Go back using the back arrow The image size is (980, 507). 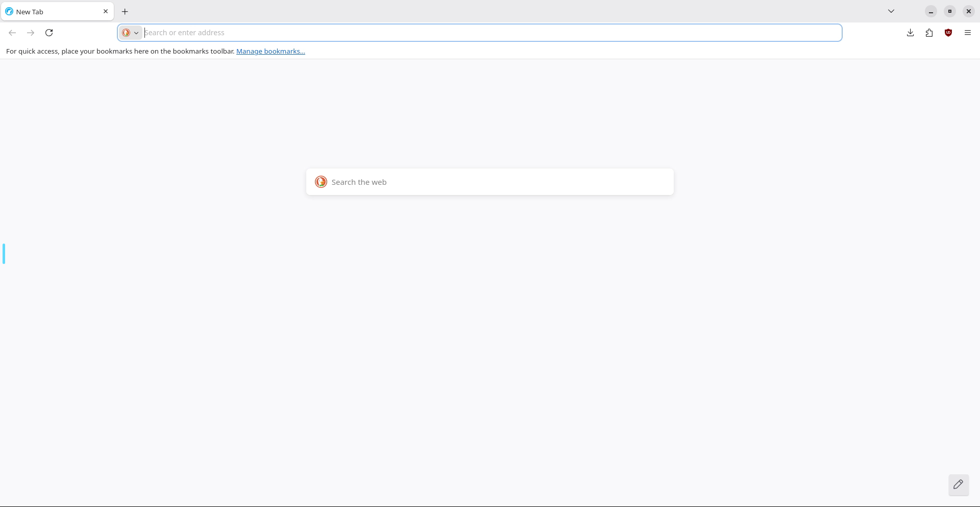click(12, 33)
